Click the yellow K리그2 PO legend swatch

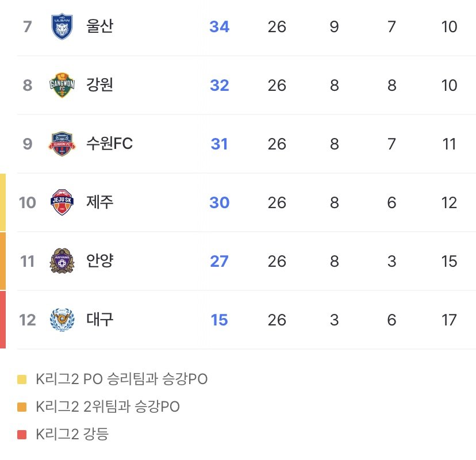click(x=22, y=379)
